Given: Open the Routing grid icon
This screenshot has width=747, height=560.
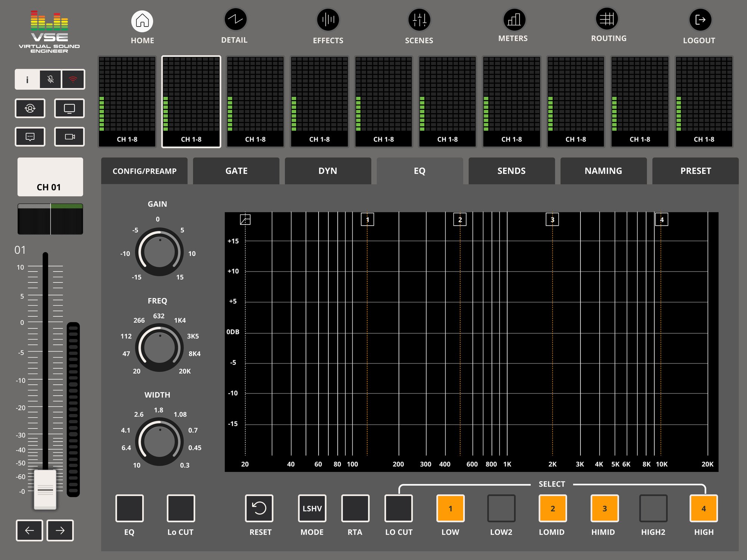Looking at the screenshot, I should (x=607, y=19).
